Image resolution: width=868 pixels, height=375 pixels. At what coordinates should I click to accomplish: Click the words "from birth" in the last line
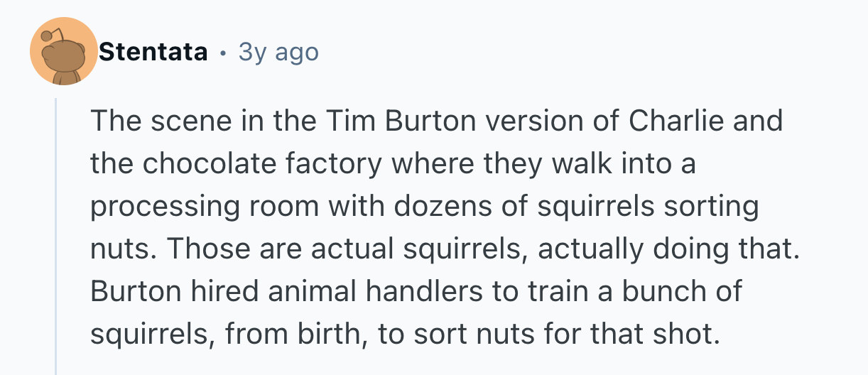pyautogui.click(x=297, y=335)
